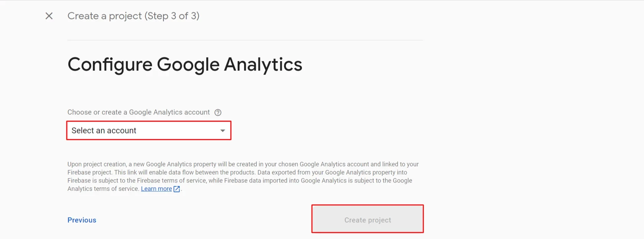
Task: Click the Analytics terms description paragraph
Action: tap(238, 172)
